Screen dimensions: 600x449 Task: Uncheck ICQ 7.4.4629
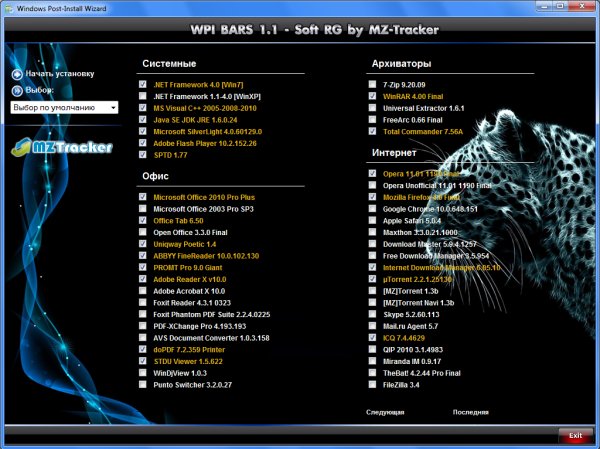pos(372,338)
